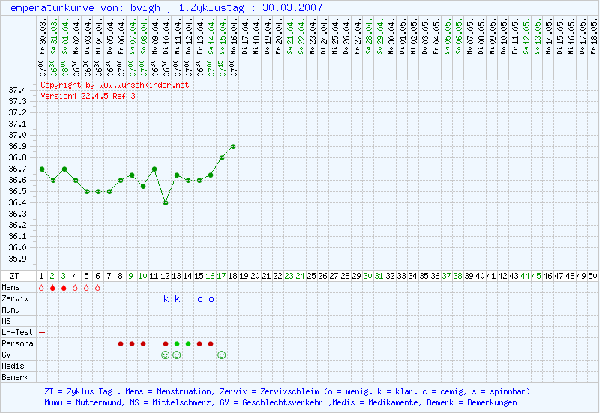Image resolution: width=600 pixels, height=413 pixels.
Task: Click the GV circle marker on cycle day 17
Action: pos(222,354)
